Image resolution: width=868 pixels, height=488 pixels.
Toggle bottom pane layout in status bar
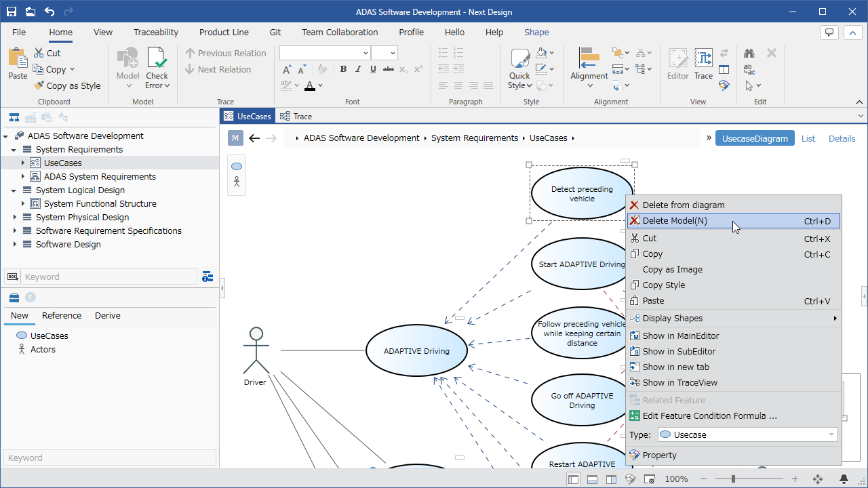point(592,479)
